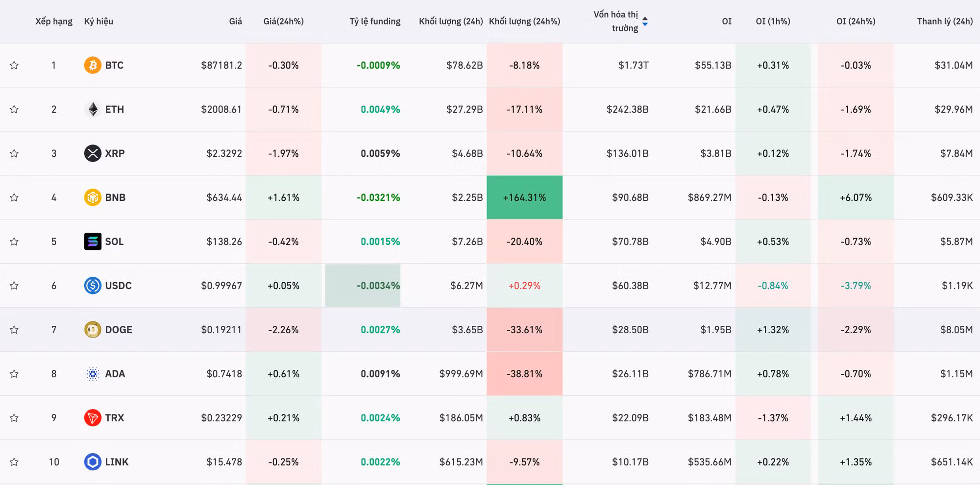Star the ETH row
Image resolution: width=980 pixels, height=485 pixels.
(x=14, y=109)
